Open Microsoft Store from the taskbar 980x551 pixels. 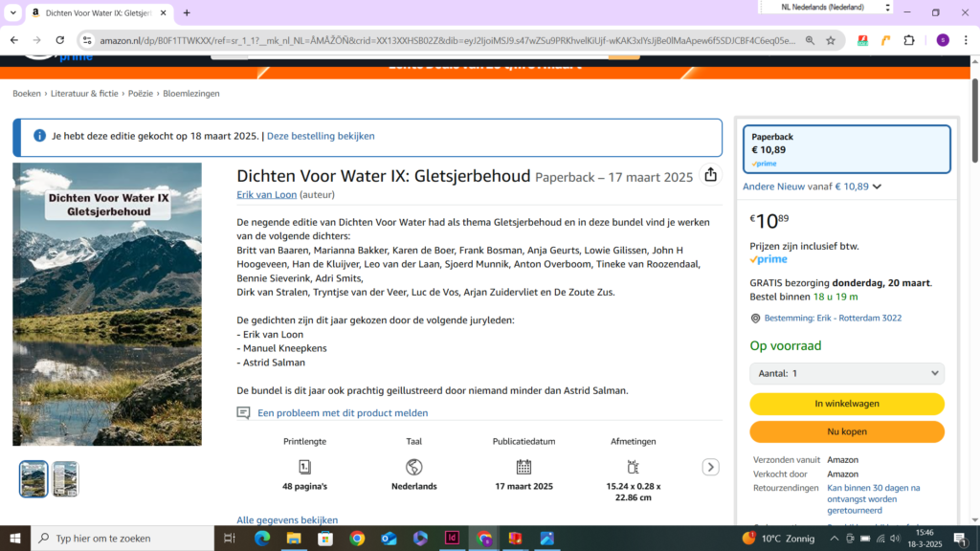tap(325, 538)
